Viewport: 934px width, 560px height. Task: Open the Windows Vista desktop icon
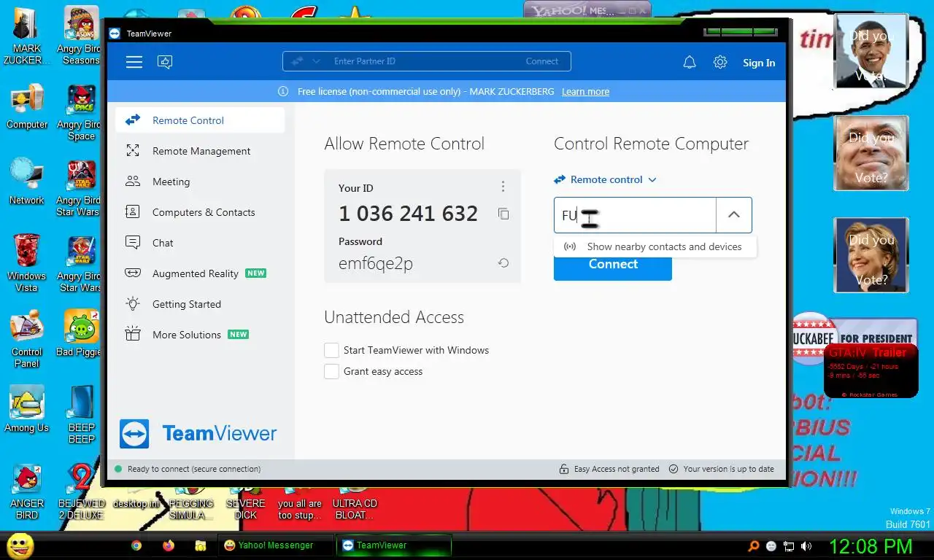point(27,262)
